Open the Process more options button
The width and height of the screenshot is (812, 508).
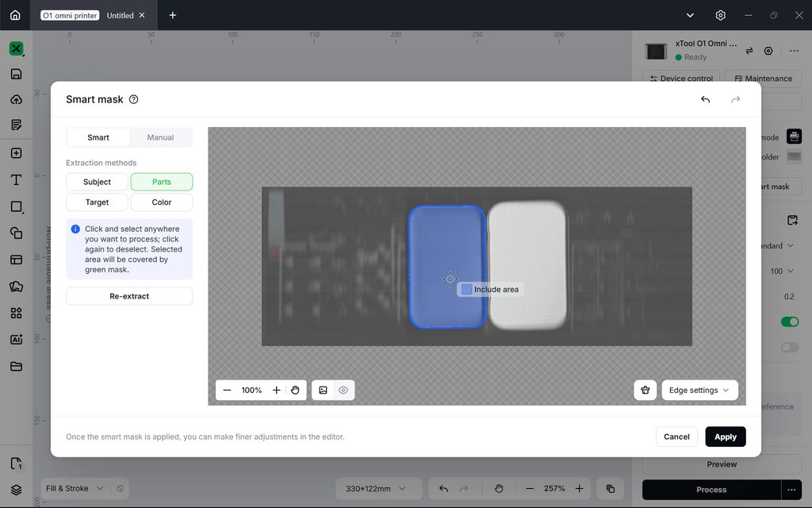791,490
